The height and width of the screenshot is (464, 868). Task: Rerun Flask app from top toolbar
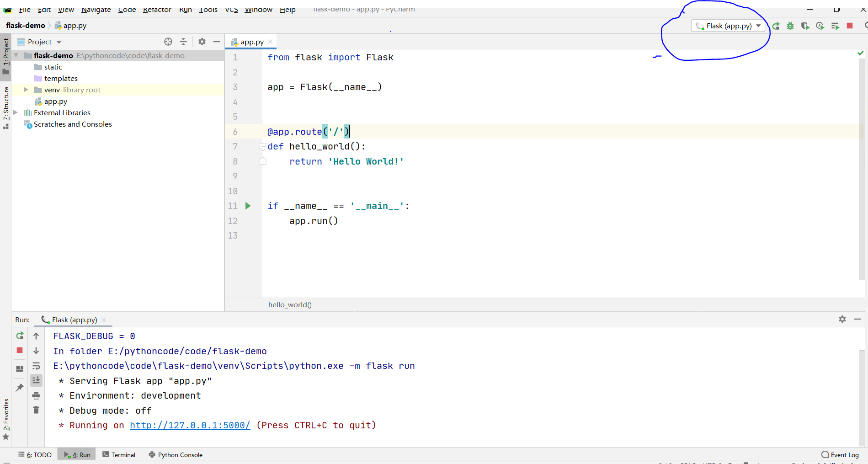point(776,26)
